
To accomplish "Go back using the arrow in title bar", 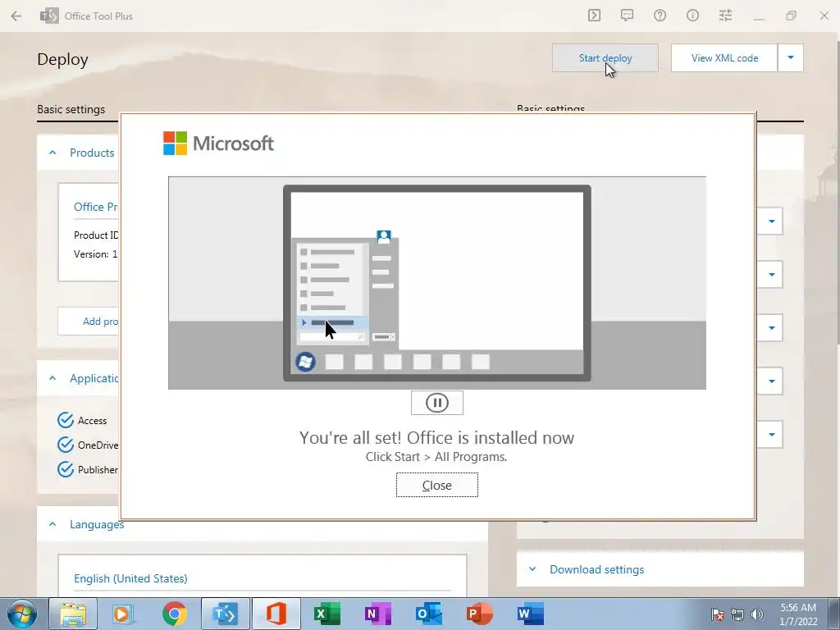I will 16,16.
